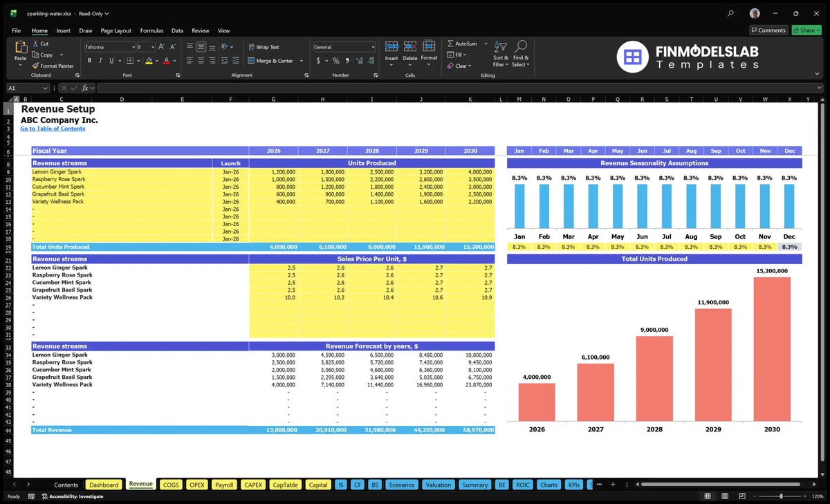Click the Insert cells icon

391,46
